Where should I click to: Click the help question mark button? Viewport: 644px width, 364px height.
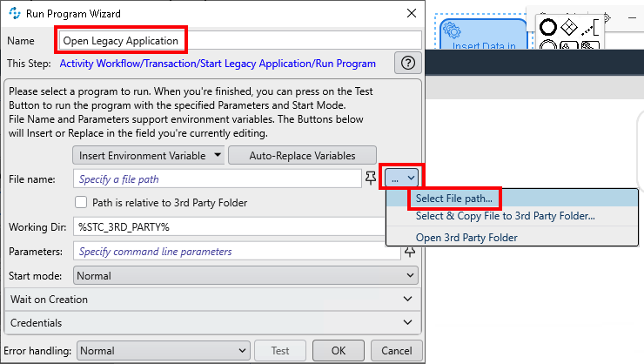[x=408, y=63]
